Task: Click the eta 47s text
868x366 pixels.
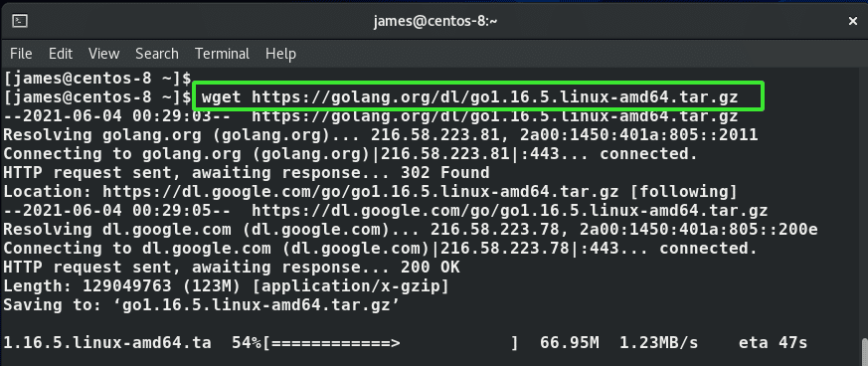Action: (773, 342)
